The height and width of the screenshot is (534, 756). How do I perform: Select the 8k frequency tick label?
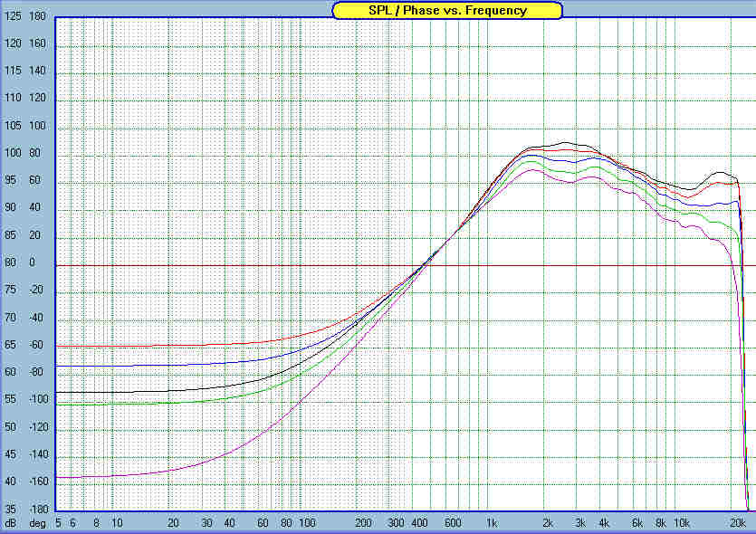pyautogui.click(x=660, y=523)
